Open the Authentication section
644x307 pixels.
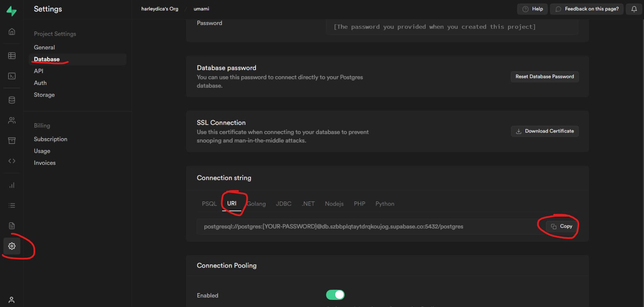(12, 120)
